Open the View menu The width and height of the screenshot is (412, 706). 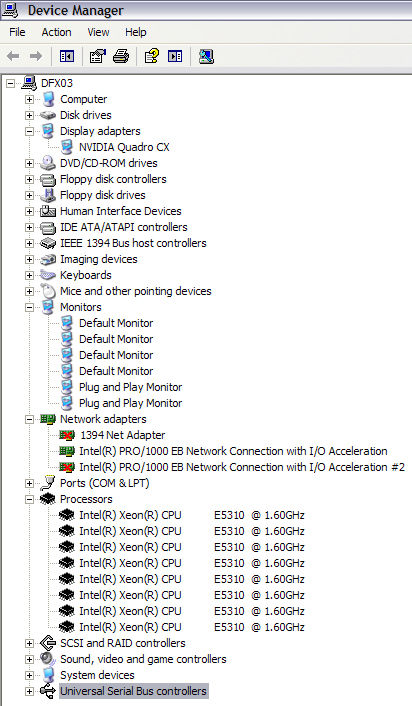click(98, 32)
